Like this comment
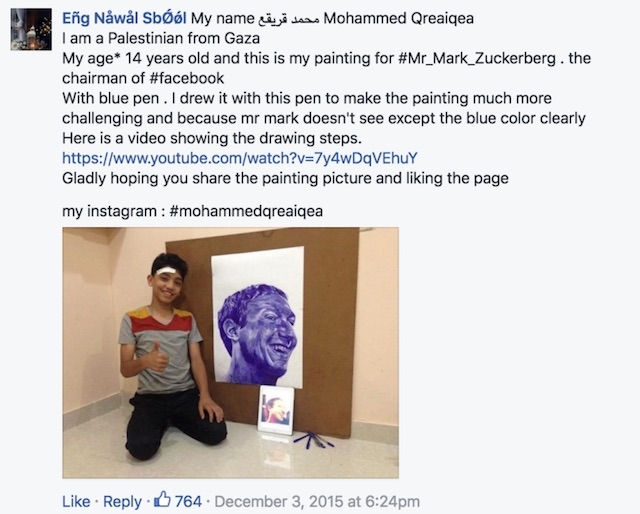640x514 pixels. click(76, 501)
